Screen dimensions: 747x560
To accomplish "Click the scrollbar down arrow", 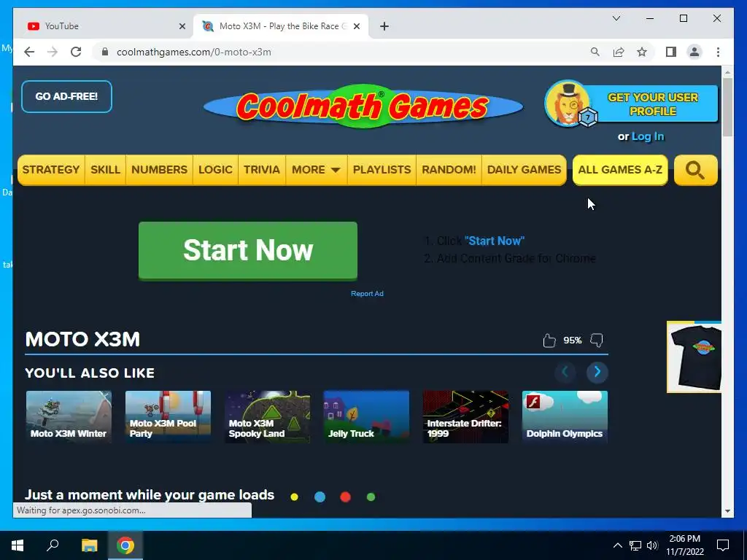I will [727, 511].
